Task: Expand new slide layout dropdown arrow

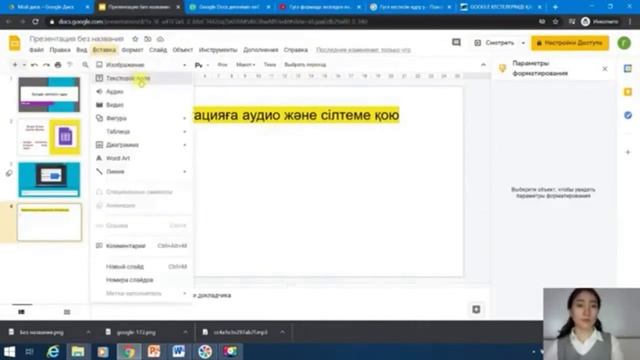Action: click(x=24, y=64)
